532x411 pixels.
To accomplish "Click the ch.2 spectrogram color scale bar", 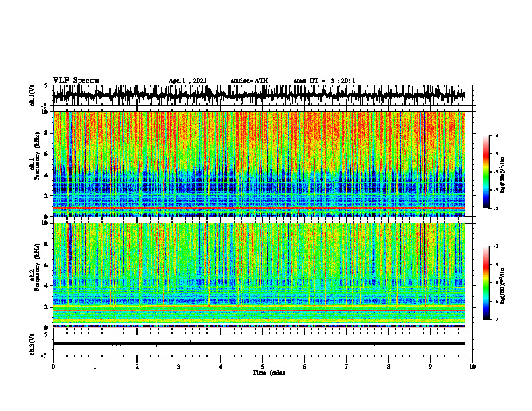I will [x=486, y=283].
